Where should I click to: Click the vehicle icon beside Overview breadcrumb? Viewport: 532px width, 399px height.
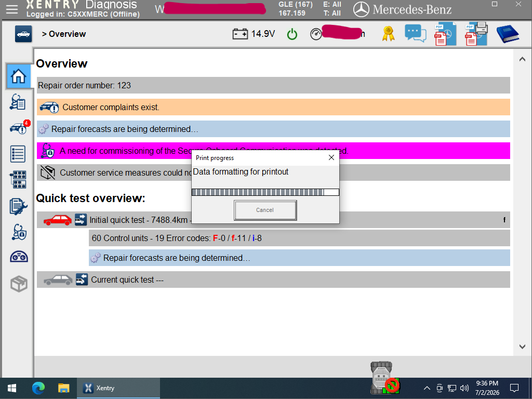pos(23,34)
